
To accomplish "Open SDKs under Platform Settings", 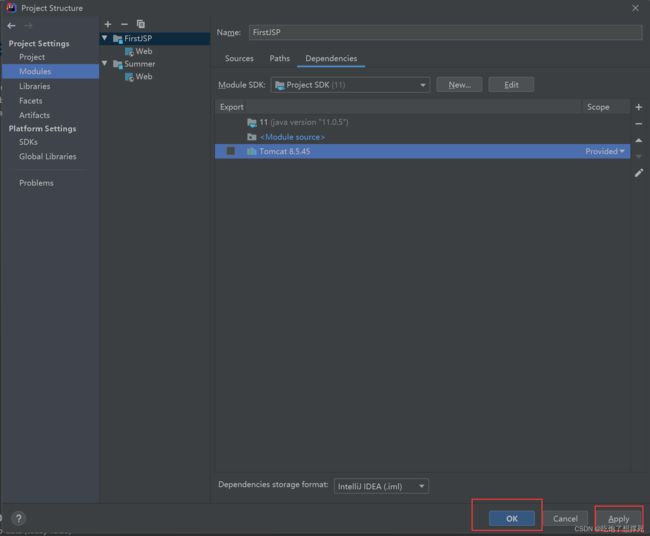I will point(28,142).
